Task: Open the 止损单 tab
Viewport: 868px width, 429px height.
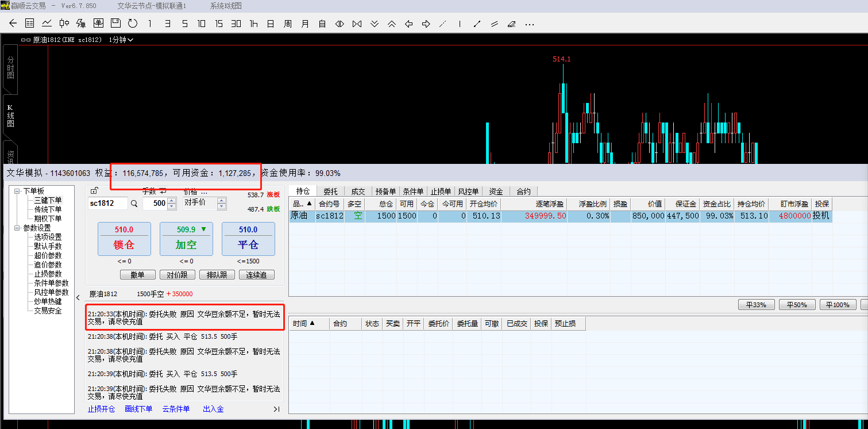Action: tap(441, 191)
